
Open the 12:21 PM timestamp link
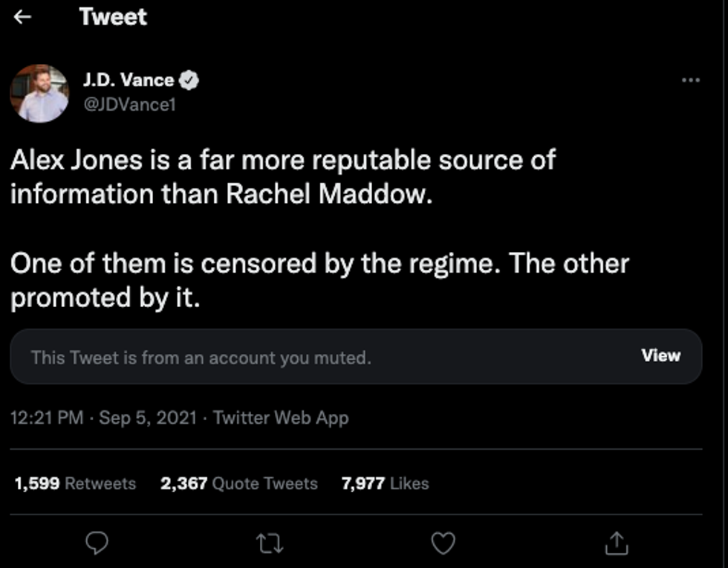[47, 418]
